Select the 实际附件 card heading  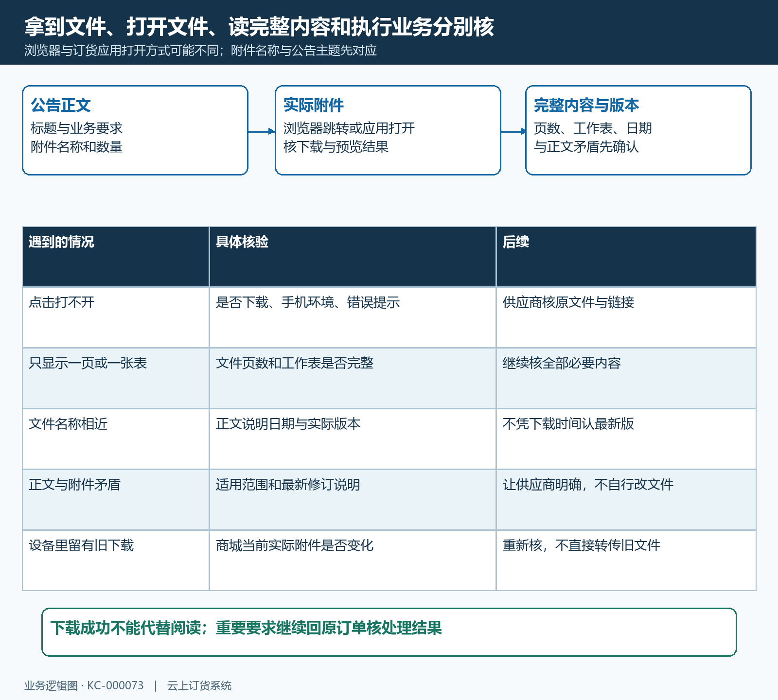[314, 105]
